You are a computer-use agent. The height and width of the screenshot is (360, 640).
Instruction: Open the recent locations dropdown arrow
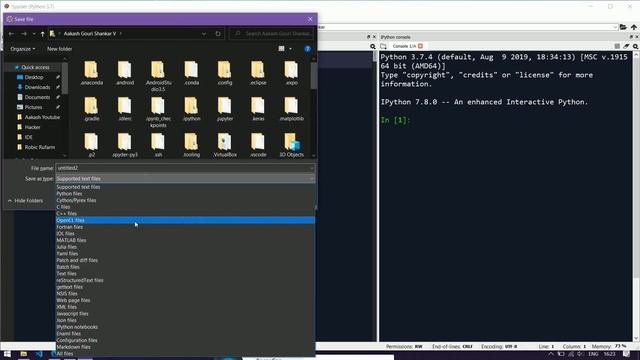tap(34, 34)
